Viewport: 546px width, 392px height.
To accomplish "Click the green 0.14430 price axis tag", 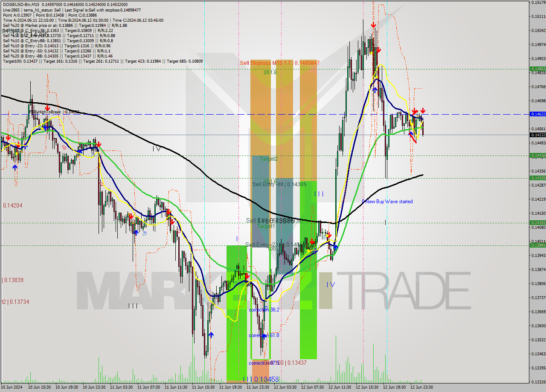I will (538, 156).
